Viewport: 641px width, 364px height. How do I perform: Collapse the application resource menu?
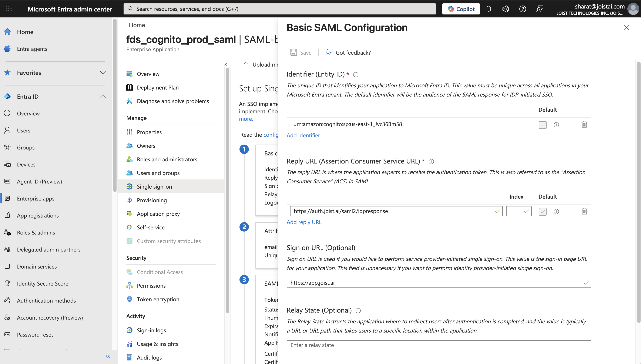pos(225,64)
